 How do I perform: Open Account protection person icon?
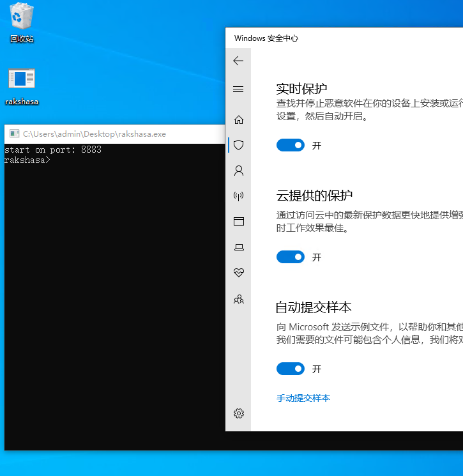(239, 171)
